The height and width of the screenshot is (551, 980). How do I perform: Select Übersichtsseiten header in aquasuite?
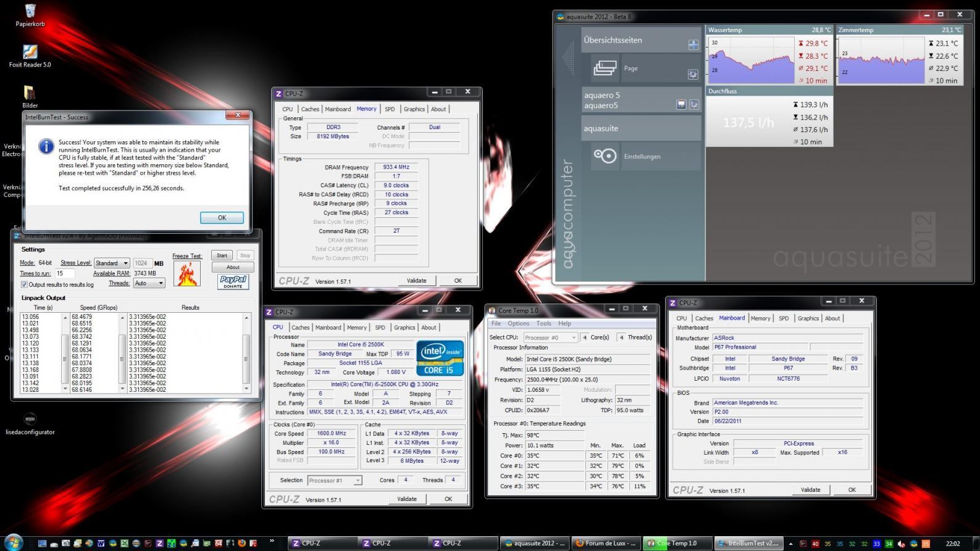[640, 39]
